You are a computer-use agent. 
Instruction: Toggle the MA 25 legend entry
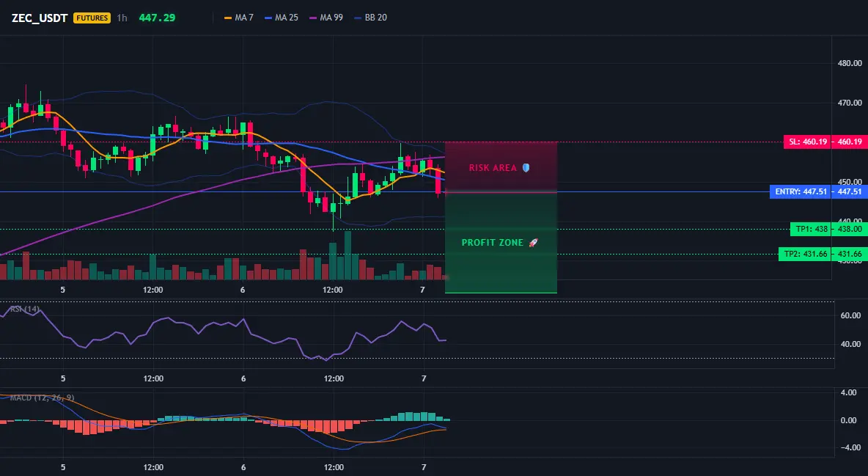282,18
